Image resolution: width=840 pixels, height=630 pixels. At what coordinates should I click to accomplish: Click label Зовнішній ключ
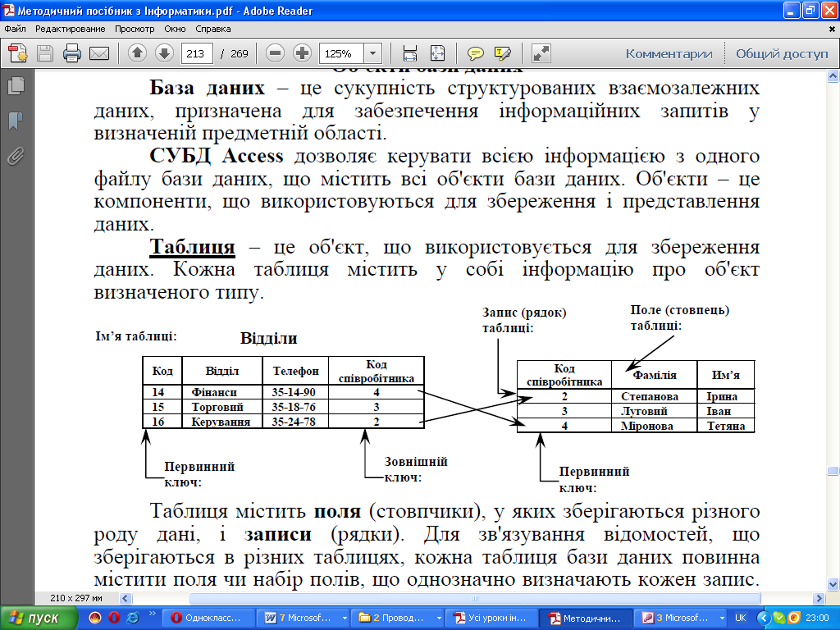click(416, 469)
